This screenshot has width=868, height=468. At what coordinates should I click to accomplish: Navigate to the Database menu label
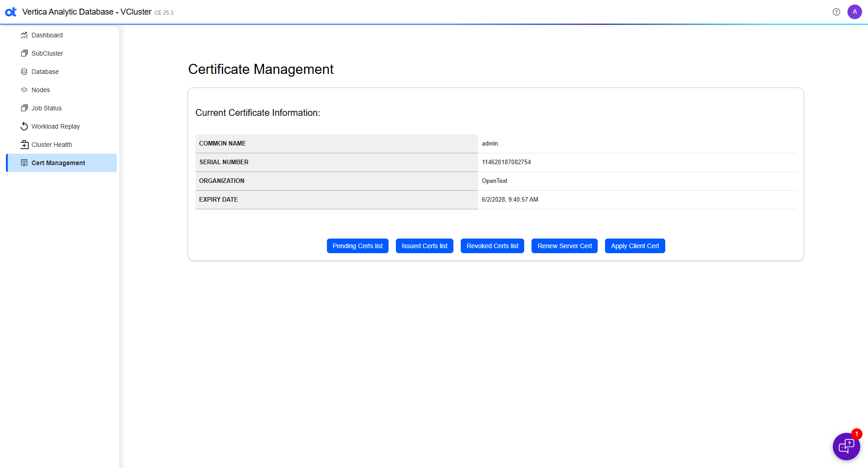[45, 72]
